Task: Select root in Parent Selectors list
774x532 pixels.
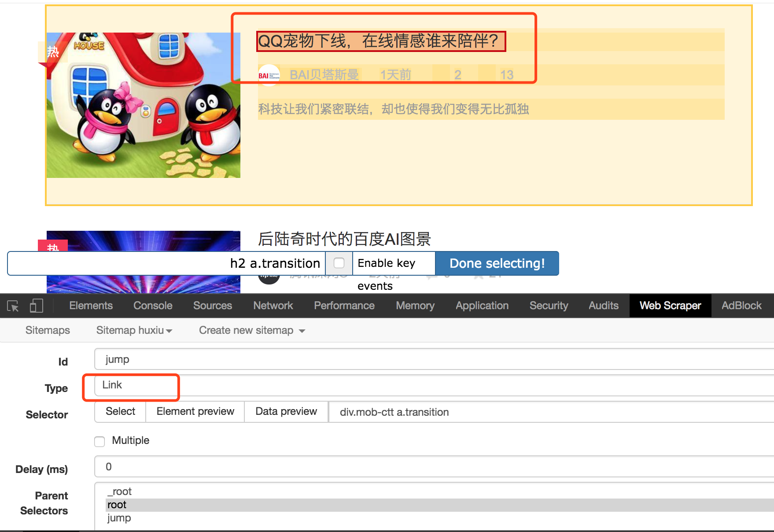Action: tap(439, 505)
